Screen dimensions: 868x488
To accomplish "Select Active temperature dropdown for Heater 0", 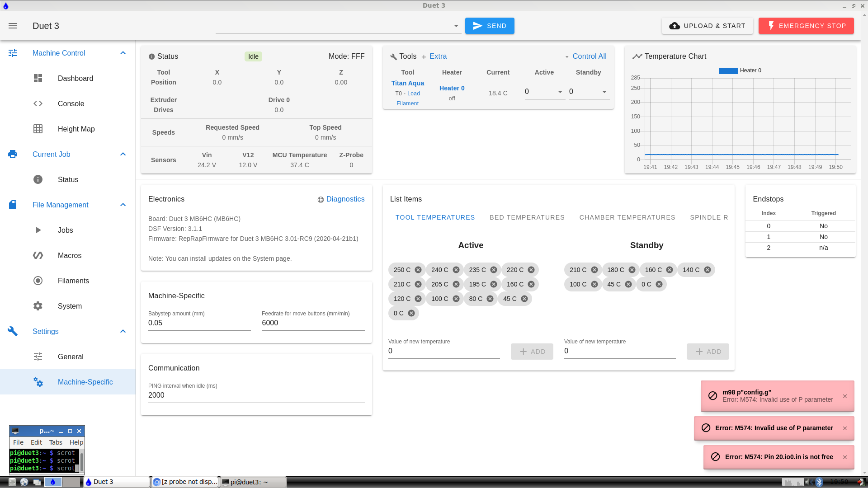I will (544, 92).
